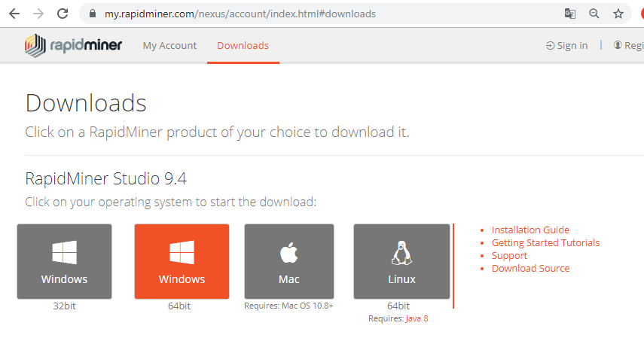
Task: Click the Sign in link
Action: (567, 45)
